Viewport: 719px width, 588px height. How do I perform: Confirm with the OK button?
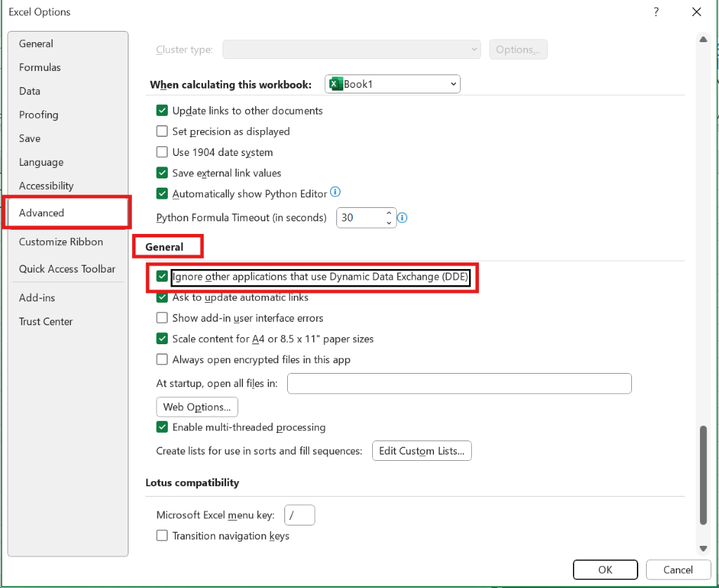click(605, 570)
